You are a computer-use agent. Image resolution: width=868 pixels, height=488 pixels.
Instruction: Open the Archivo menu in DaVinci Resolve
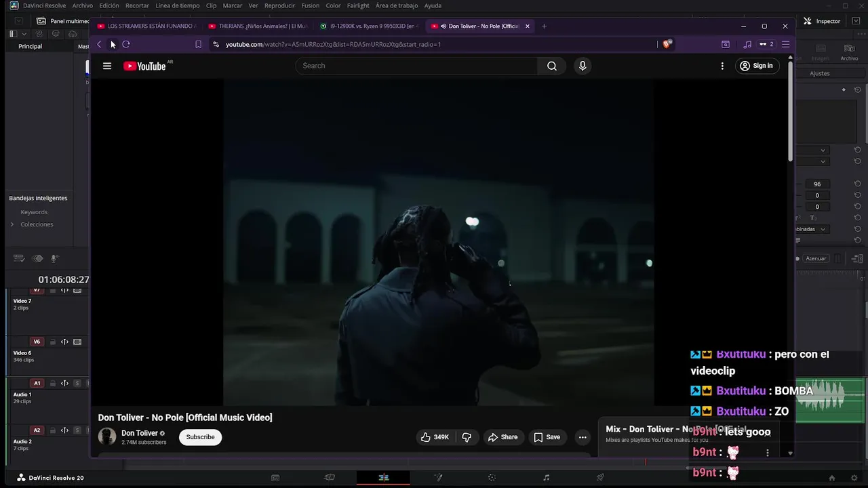82,5
